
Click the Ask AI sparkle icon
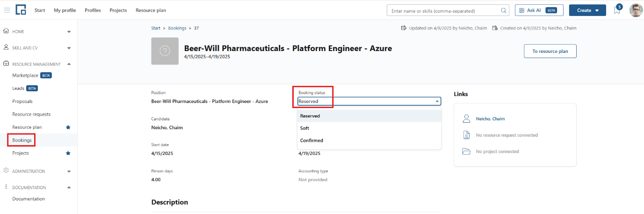point(522,10)
